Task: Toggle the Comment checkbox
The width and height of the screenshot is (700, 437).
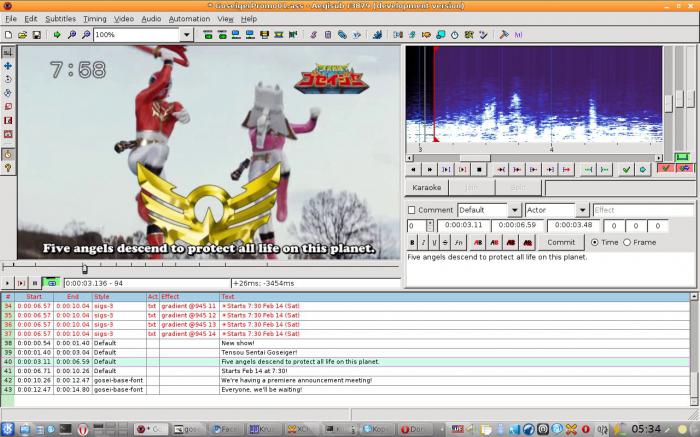Action: point(412,210)
